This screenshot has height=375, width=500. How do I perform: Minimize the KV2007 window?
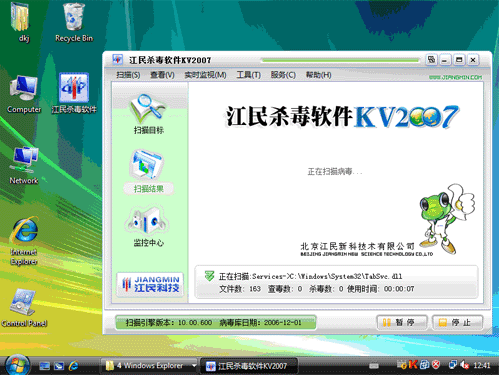pyautogui.click(x=444, y=60)
